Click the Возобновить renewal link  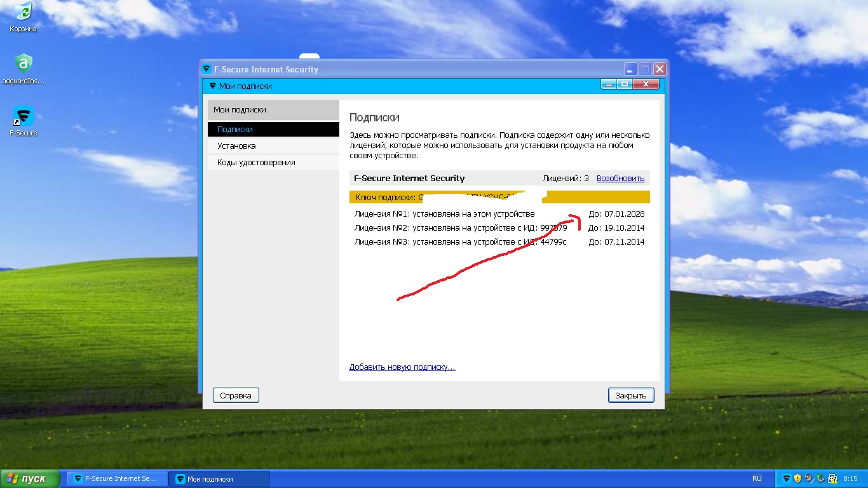620,179
